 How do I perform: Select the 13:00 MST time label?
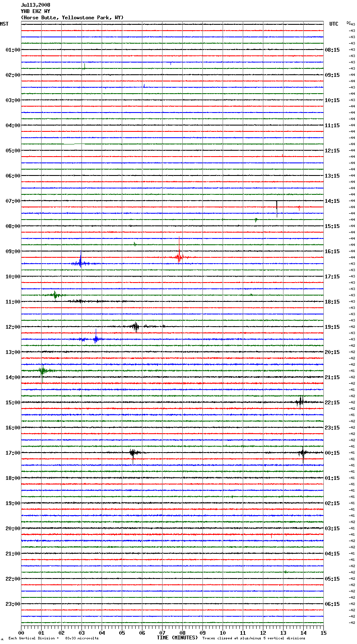coord(13,352)
